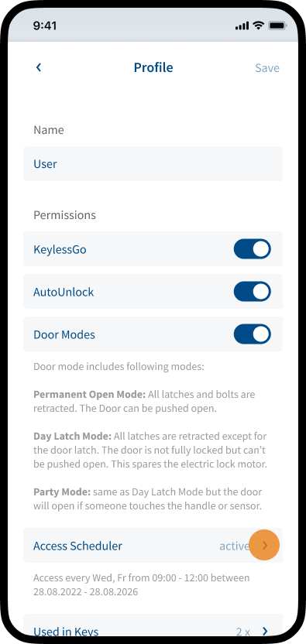Image resolution: width=306 pixels, height=644 pixels.
Task: Go back using the top-left chevron
Action: click(x=39, y=67)
